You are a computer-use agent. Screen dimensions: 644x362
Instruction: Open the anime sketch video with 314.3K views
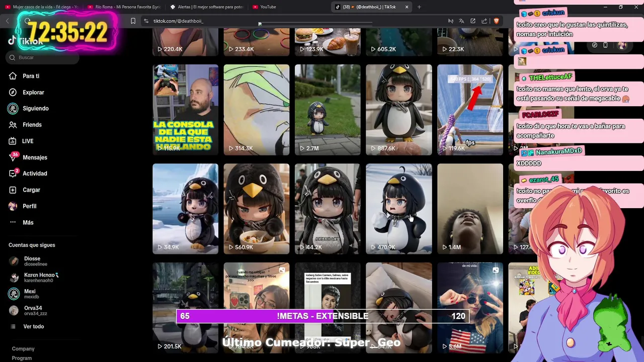257,110
